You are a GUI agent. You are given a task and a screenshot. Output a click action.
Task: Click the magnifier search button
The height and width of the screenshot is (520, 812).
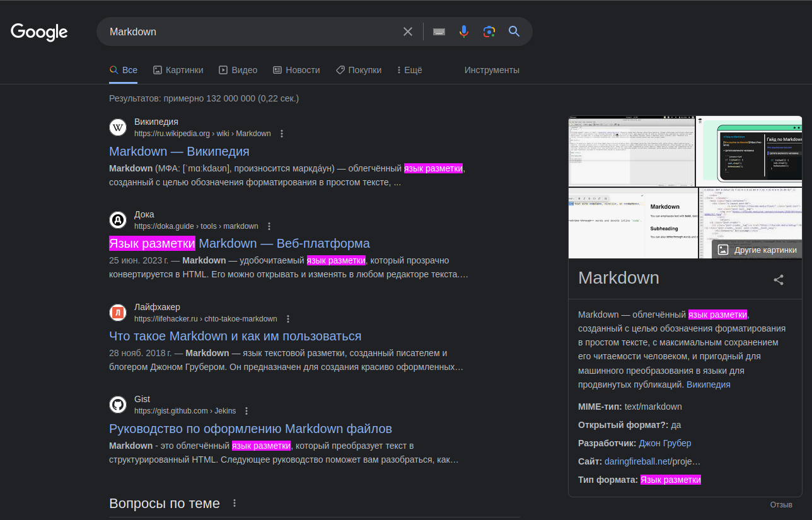pyautogui.click(x=514, y=32)
